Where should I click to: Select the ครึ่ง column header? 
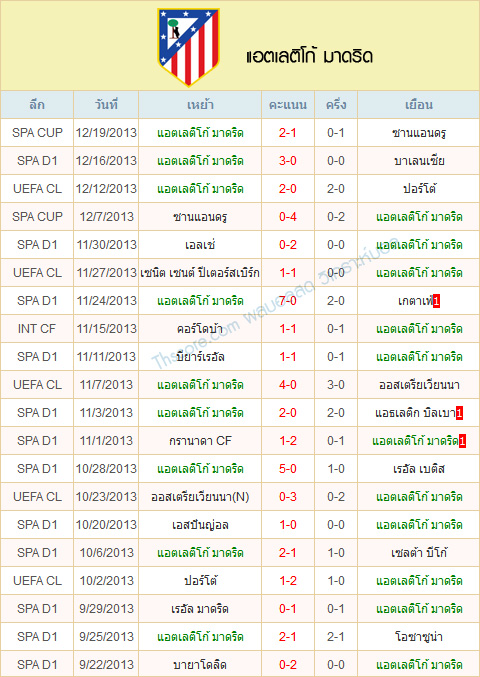click(x=336, y=105)
